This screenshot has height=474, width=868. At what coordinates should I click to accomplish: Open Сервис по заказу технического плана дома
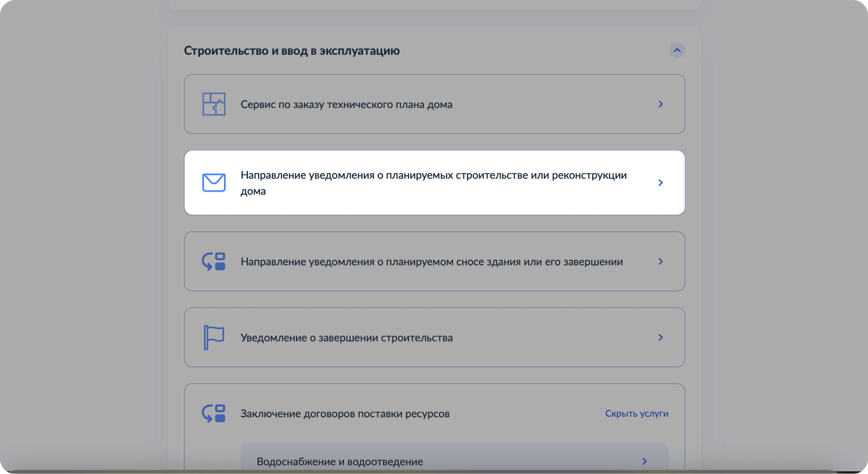tap(346, 104)
